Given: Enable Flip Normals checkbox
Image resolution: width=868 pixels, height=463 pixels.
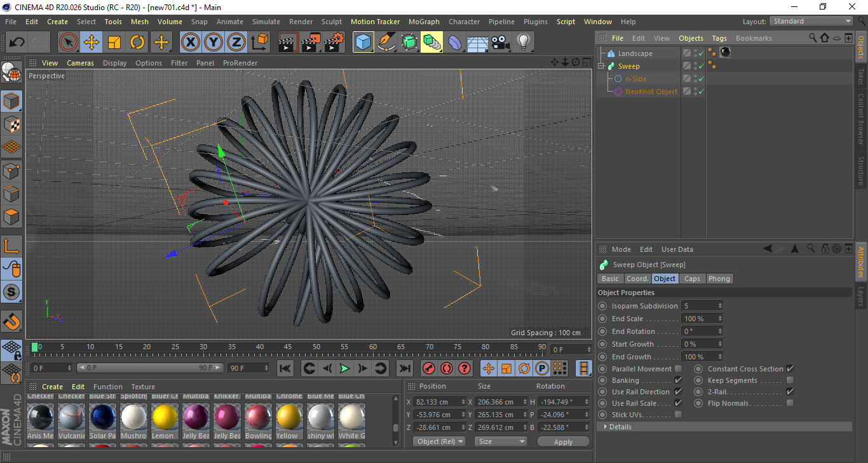Looking at the screenshot, I should (790, 403).
